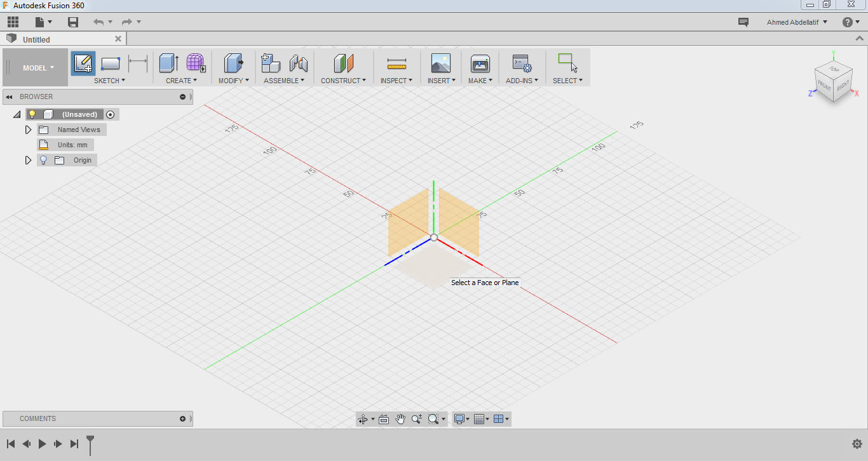
Task: Open the MAKE dropdown menu
Action: point(480,81)
